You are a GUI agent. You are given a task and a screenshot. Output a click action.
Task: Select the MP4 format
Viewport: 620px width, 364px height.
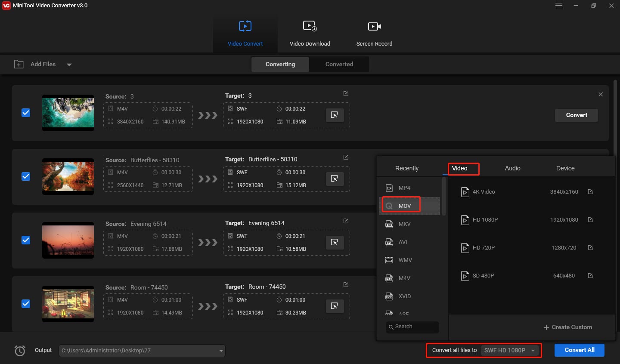click(x=409, y=188)
